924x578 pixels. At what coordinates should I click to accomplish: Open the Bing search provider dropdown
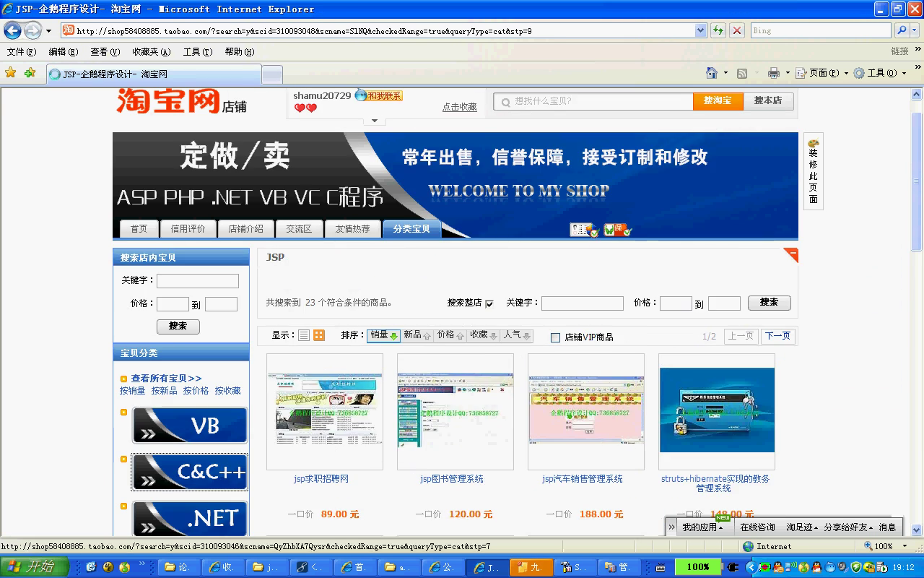pyautogui.click(x=916, y=30)
